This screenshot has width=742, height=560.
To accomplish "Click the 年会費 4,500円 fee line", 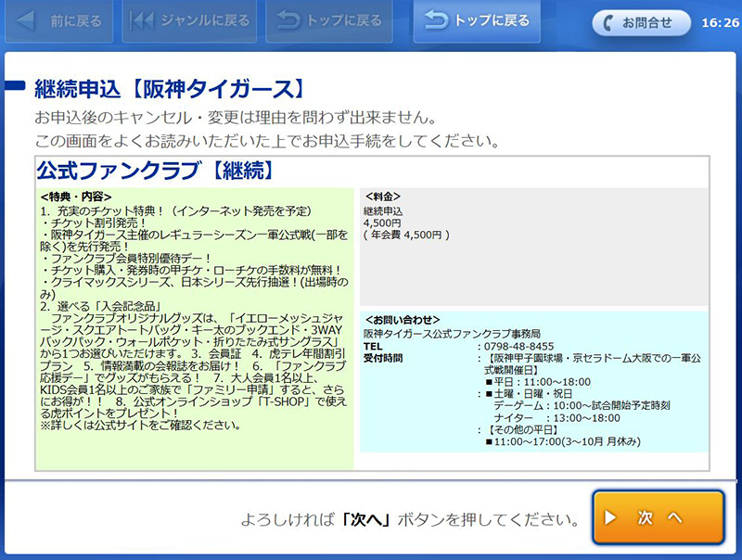I will pyautogui.click(x=406, y=235).
